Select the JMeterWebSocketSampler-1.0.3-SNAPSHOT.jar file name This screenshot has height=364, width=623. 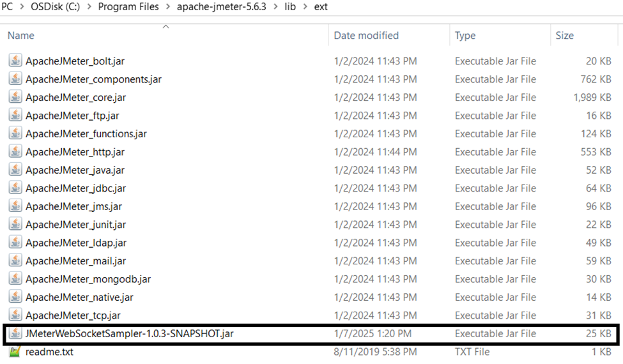click(x=130, y=334)
